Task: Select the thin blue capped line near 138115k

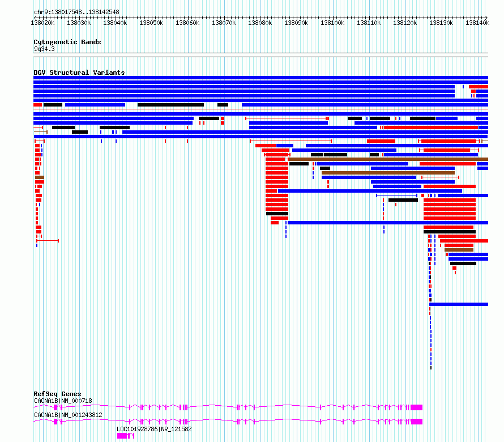Action: pos(396,195)
